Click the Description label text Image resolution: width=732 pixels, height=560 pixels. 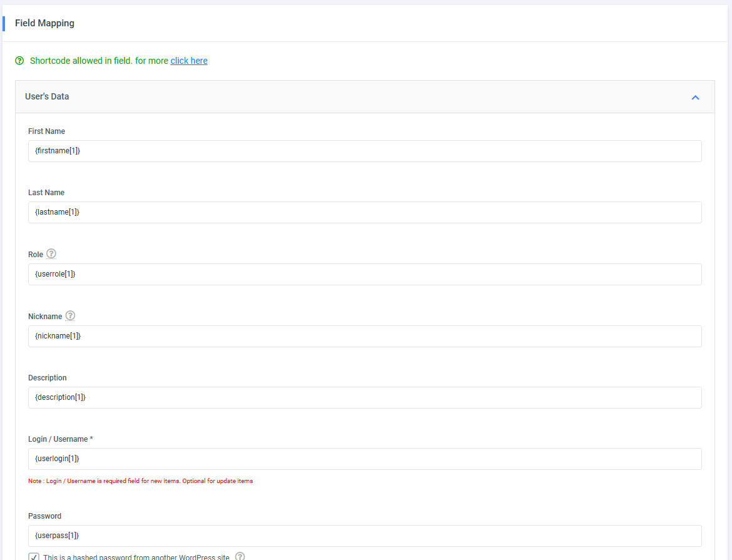[x=47, y=378]
